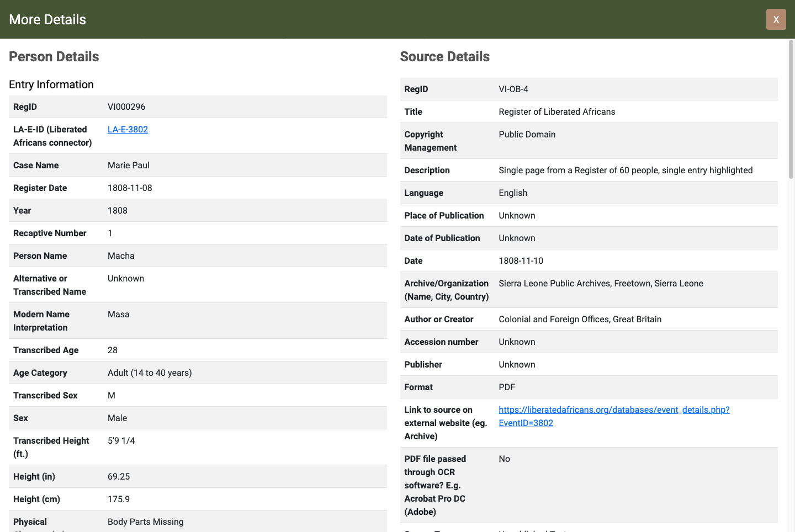Click the Register of Liberated Africans title
This screenshot has width=795, height=532.
click(556, 111)
